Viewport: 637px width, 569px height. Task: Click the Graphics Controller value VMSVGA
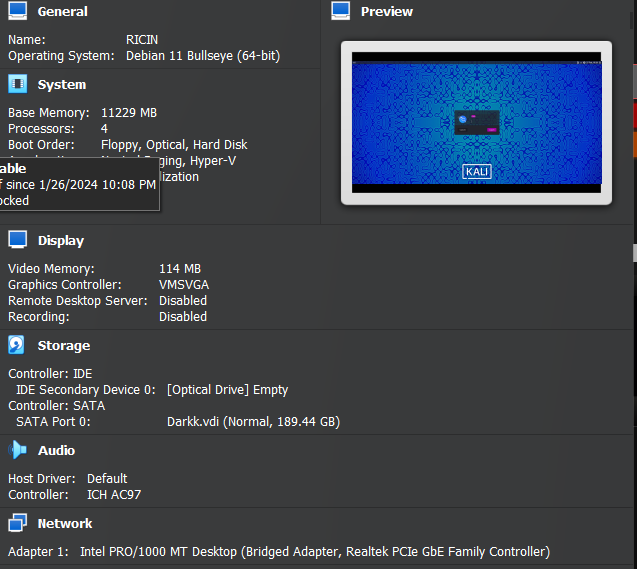184,285
